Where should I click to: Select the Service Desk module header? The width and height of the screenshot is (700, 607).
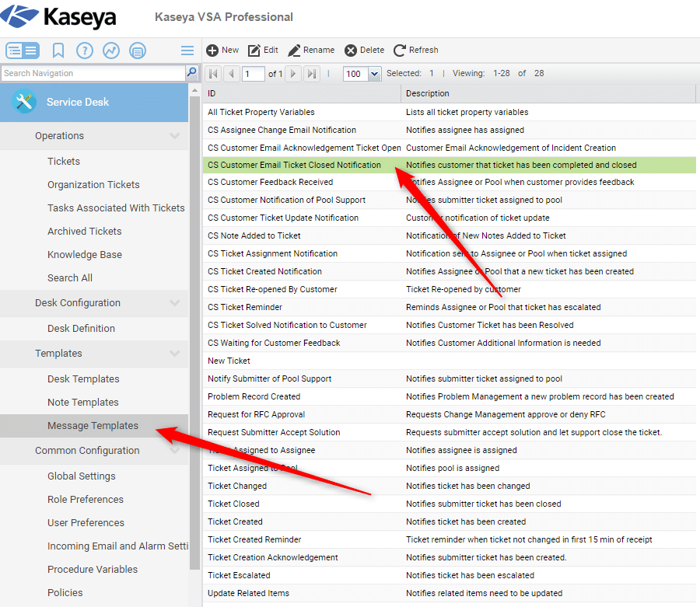point(94,102)
